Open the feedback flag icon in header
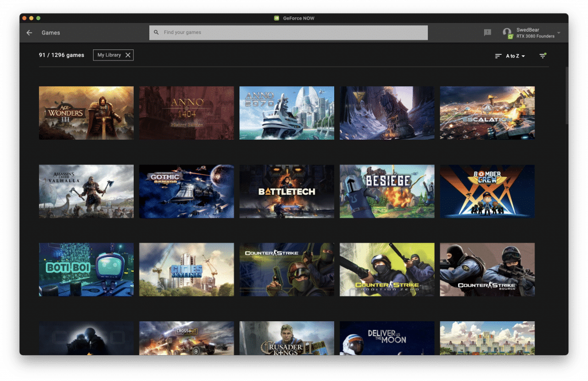 (x=487, y=33)
